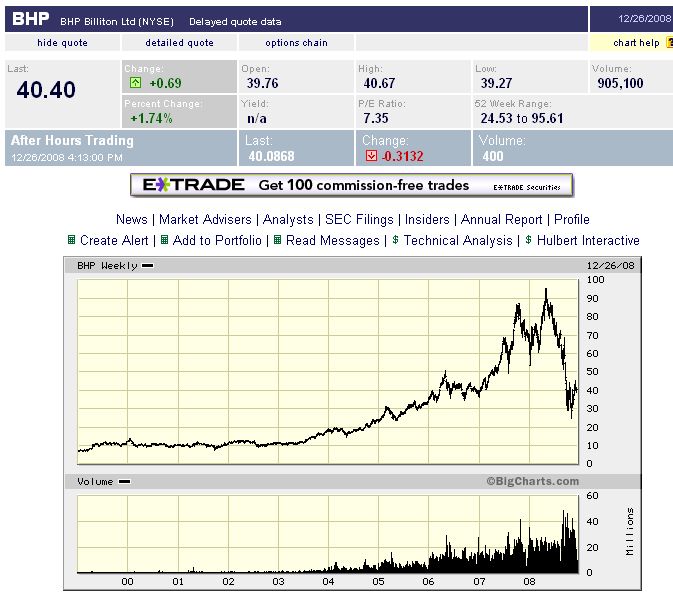Open SEC Filings link
The width and height of the screenshot is (673, 604).
tap(359, 219)
